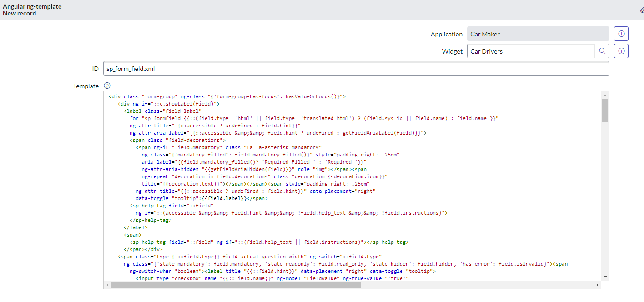Click the Template field label
Image resolution: width=644 pixels, height=302 pixels.
[x=86, y=86]
